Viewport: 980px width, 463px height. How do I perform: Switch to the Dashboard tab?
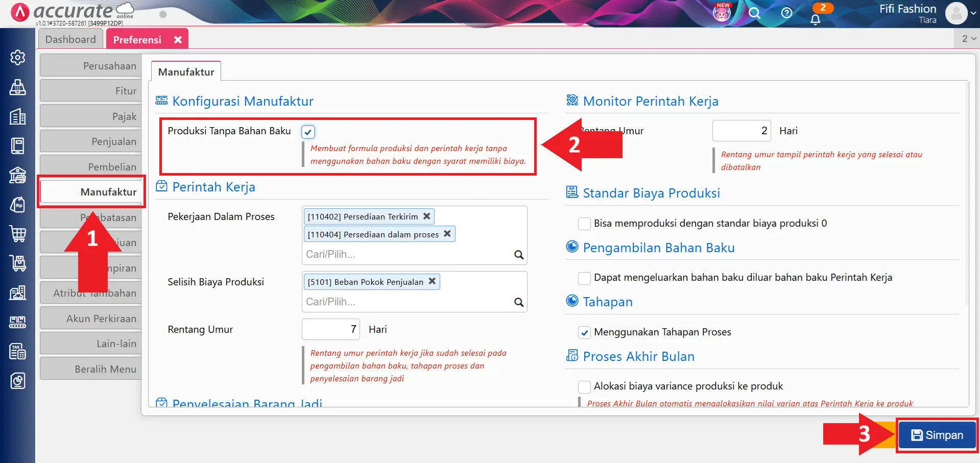(x=70, y=39)
